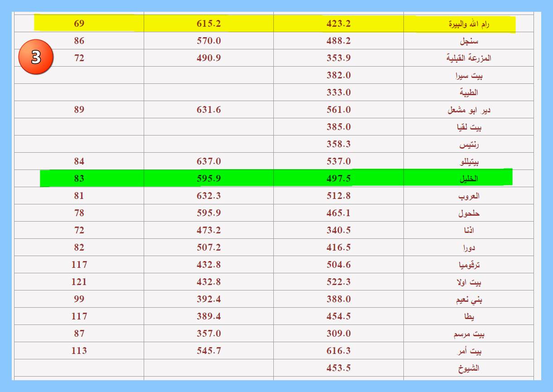The image size is (553, 392).
Task: Click the value 497.5 in the green row
Action: coord(339,179)
